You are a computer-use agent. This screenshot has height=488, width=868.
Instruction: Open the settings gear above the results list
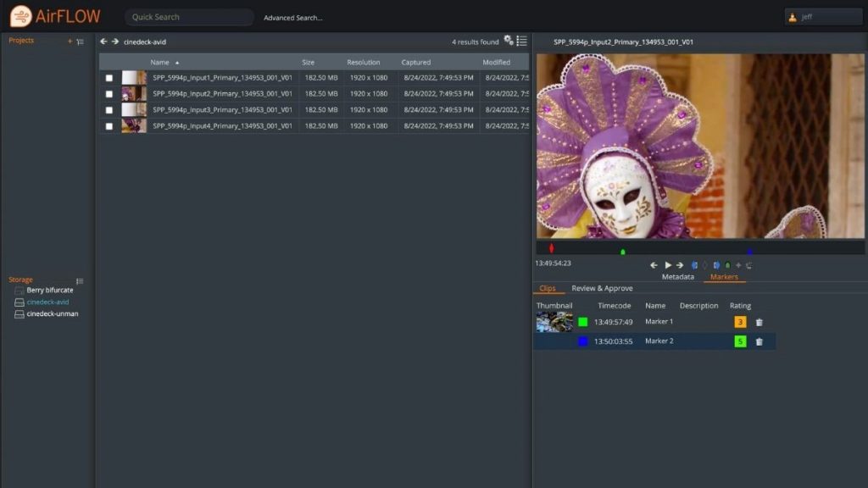click(509, 42)
